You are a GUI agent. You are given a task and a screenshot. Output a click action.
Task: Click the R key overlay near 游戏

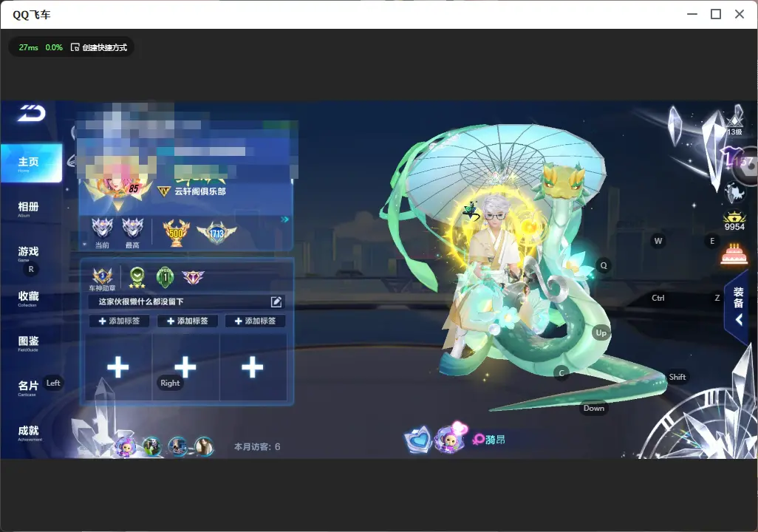(31, 270)
